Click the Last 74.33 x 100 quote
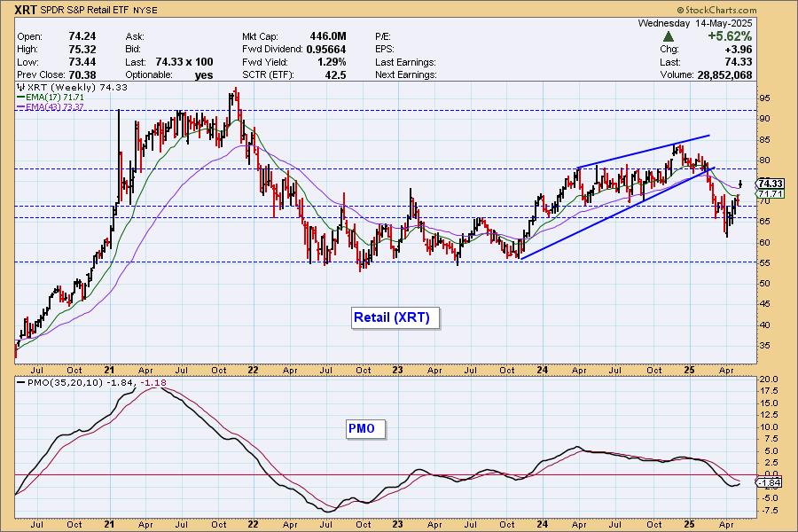 tap(184, 61)
